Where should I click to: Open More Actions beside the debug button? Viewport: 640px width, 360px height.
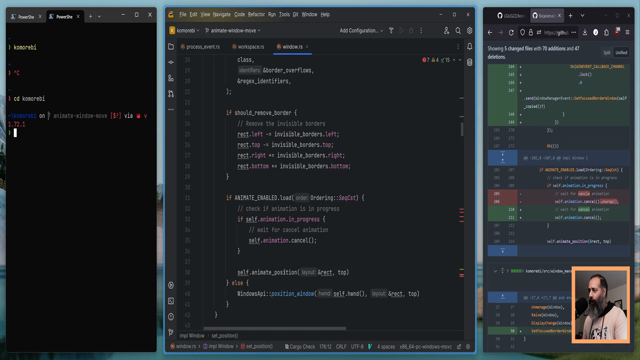[421, 31]
